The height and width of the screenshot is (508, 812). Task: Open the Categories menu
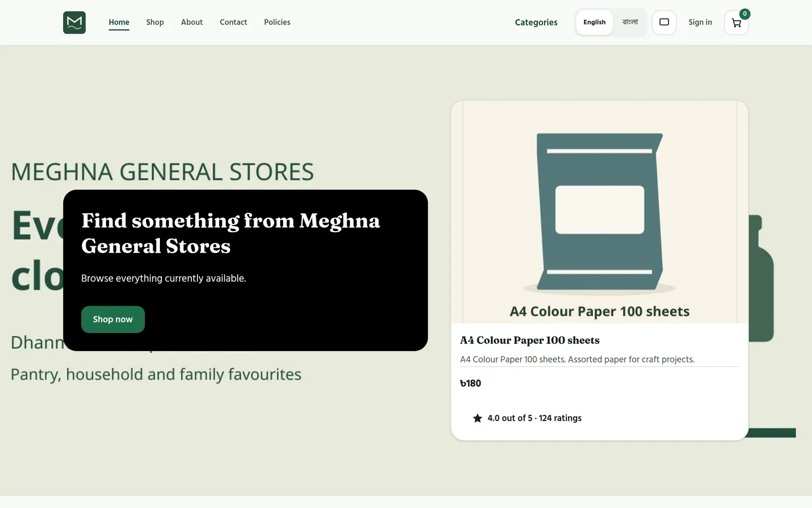(x=536, y=22)
